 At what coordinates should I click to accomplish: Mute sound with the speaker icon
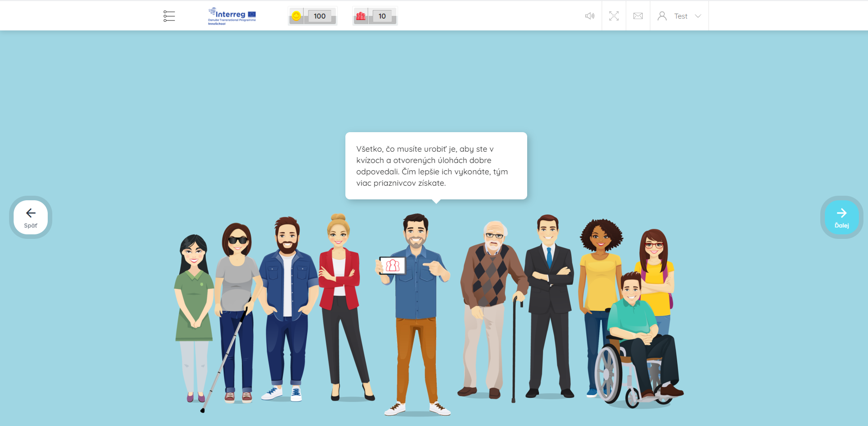[x=589, y=16]
